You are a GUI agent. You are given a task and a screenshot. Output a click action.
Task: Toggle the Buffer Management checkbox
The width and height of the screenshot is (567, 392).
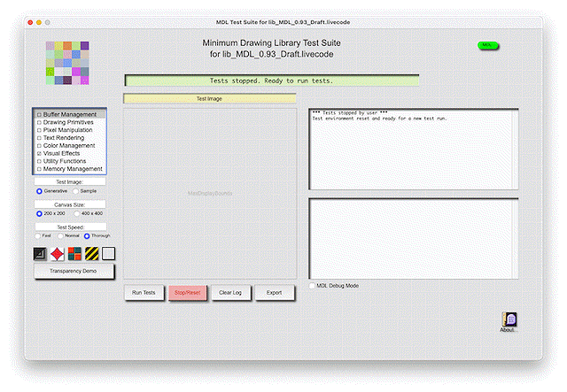click(39, 114)
